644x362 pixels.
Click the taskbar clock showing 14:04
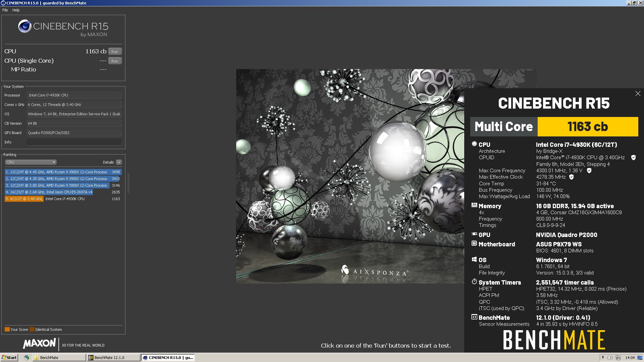pos(630,358)
